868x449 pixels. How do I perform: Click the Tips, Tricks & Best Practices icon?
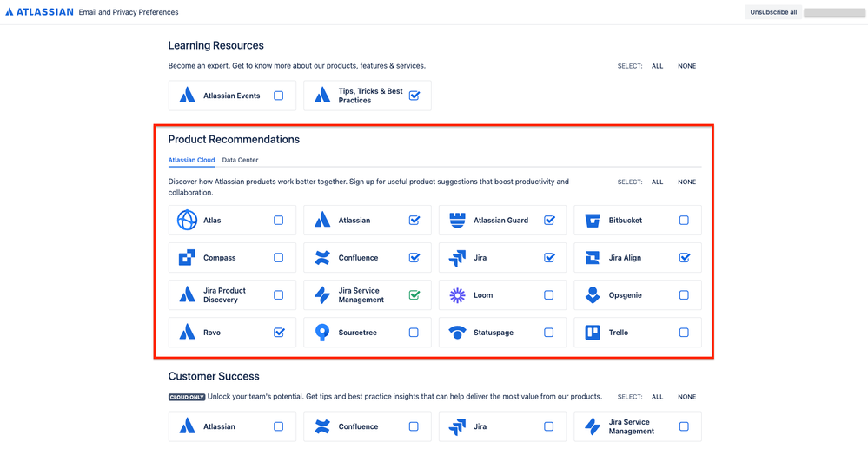click(x=322, y=96)
